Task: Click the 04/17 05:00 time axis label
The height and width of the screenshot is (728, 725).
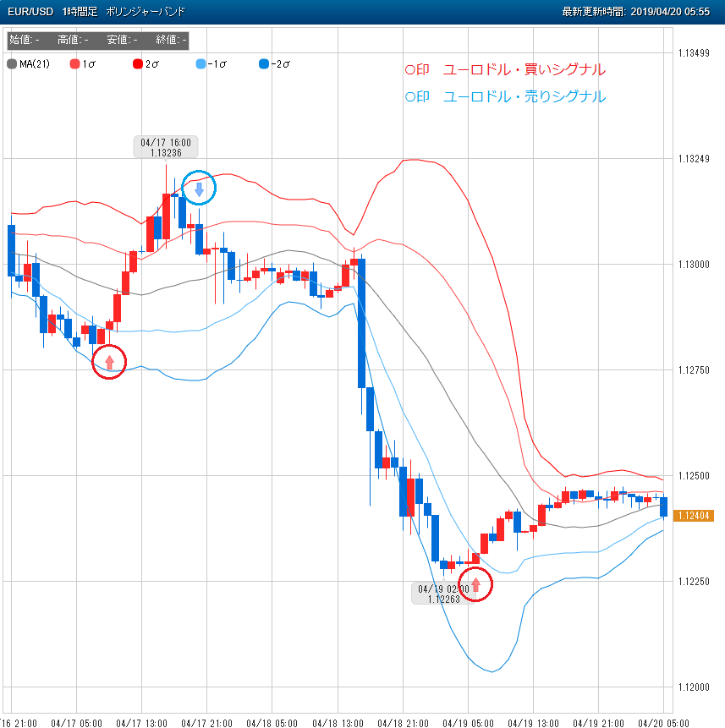Action: [x=76, y=723]
